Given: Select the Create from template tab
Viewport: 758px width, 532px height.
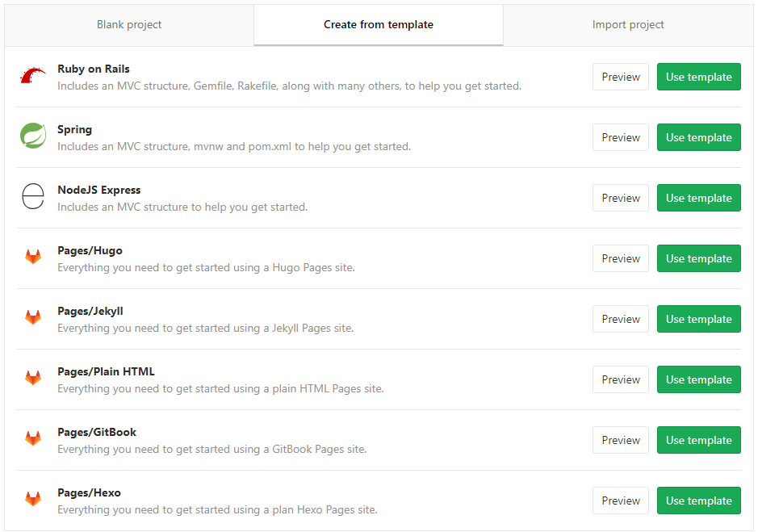Looking at the screenshot, I should [x=378, y=24].
